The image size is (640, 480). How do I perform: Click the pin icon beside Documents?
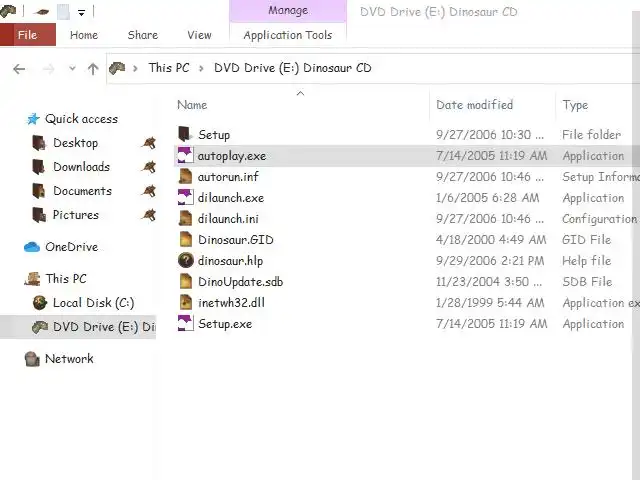click(x=149, y=191)
